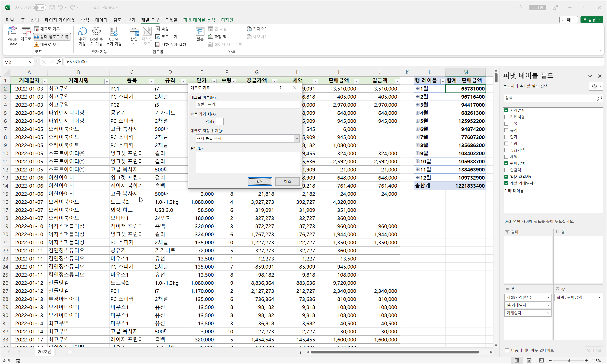Viewport: 607px width, 364px height.
Task: Open the Visual Basic editor icon
Action: [x=12, y=31]
